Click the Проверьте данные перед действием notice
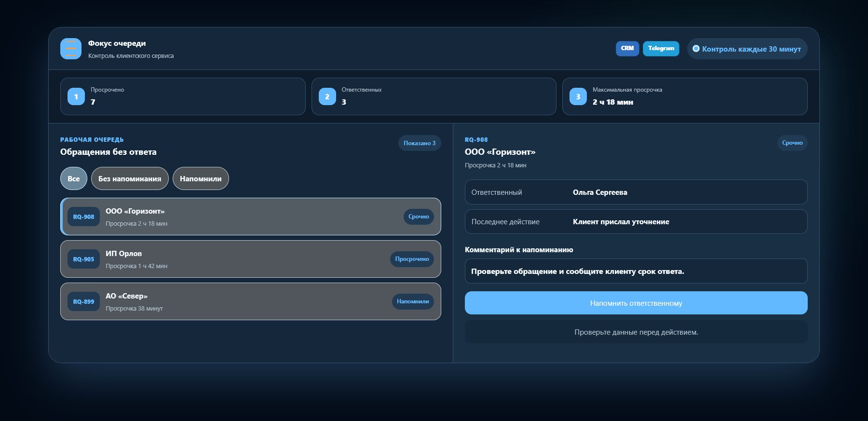The width and height of the screenshot is (868, 421). [x=636, y=332]
